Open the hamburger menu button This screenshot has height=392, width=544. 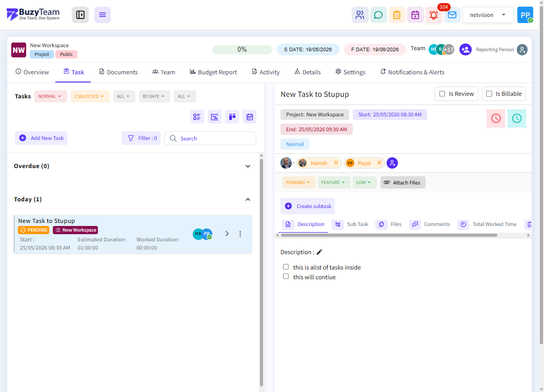(103, 15)
